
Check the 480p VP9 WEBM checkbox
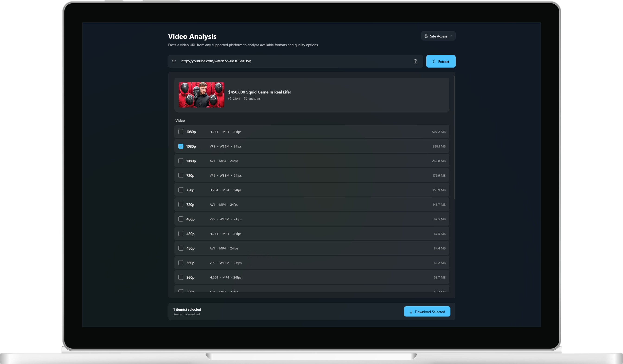(x=181, y=219)
